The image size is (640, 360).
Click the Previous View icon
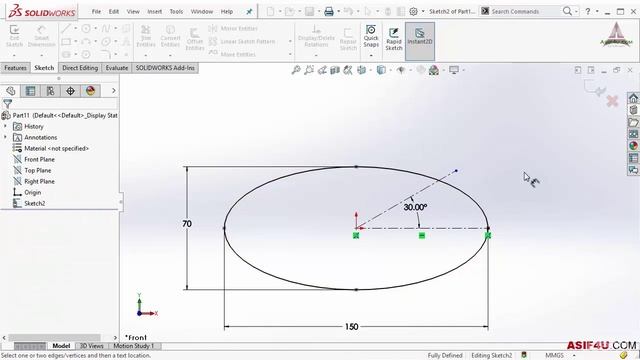tap(322, 70)
